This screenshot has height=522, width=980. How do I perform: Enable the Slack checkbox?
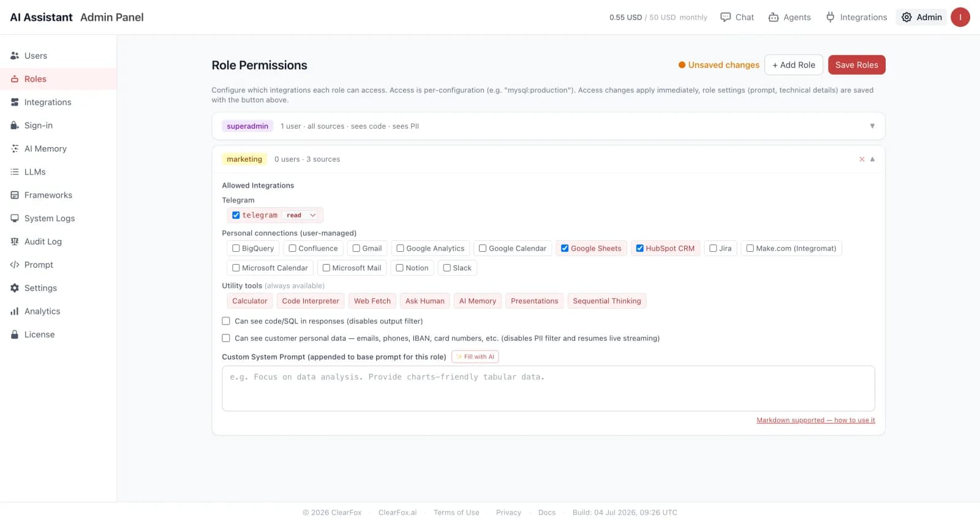pos(447,268)
